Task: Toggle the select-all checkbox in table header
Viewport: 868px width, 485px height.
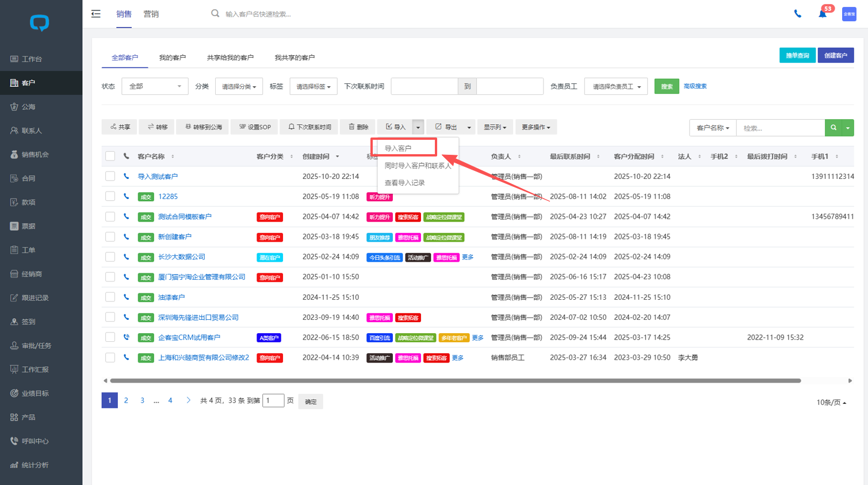Action: [x=110, y=156]
